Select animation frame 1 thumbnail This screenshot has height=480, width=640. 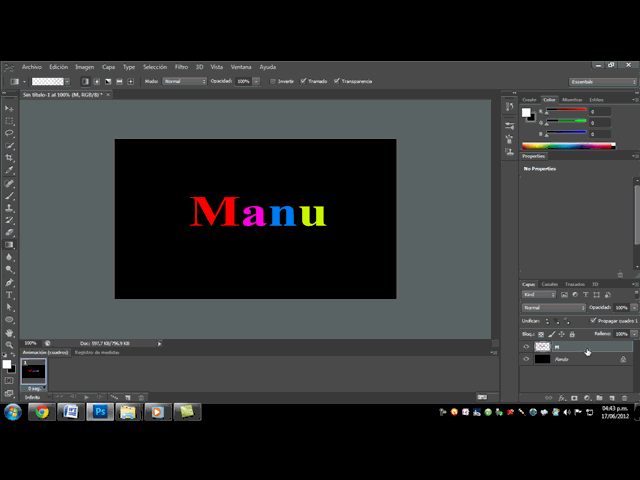(33, 371)
